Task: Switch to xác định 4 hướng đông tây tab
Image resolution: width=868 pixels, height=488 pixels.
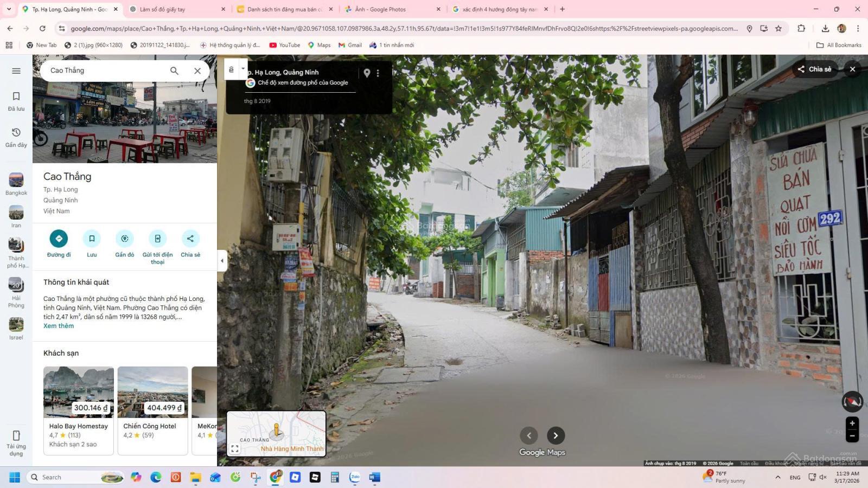Action: coord(500,9)
